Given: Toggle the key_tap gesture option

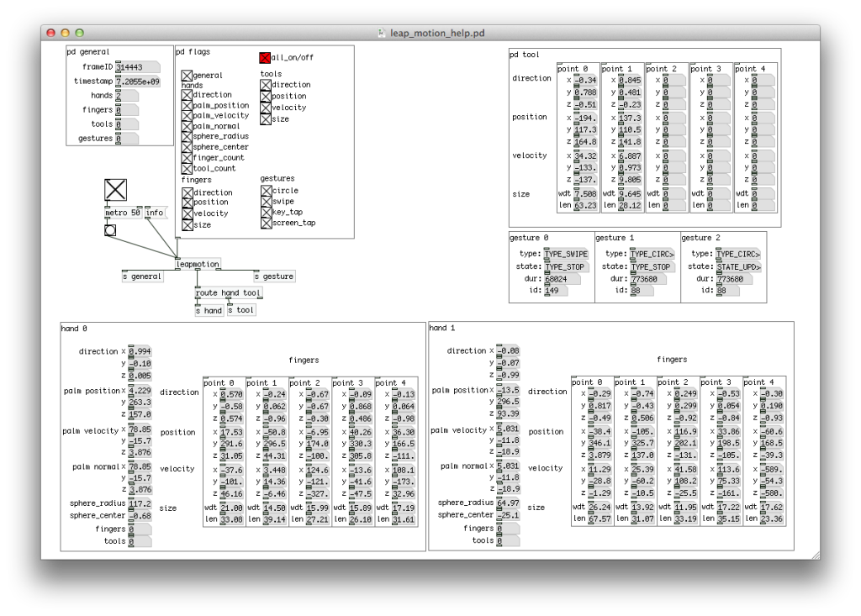Looking at the screenshot, I should (267, 212).
